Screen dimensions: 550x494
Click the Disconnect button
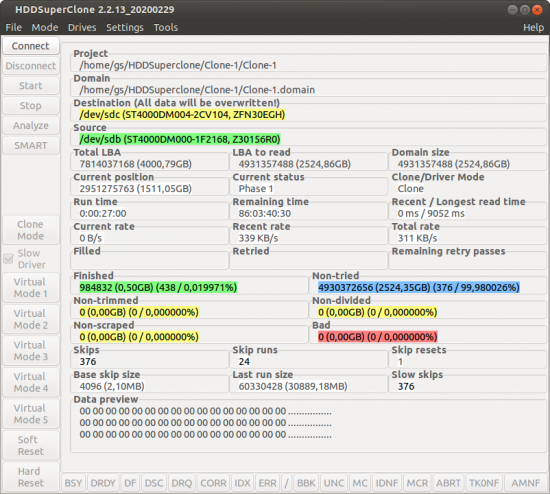click(31, 66)
